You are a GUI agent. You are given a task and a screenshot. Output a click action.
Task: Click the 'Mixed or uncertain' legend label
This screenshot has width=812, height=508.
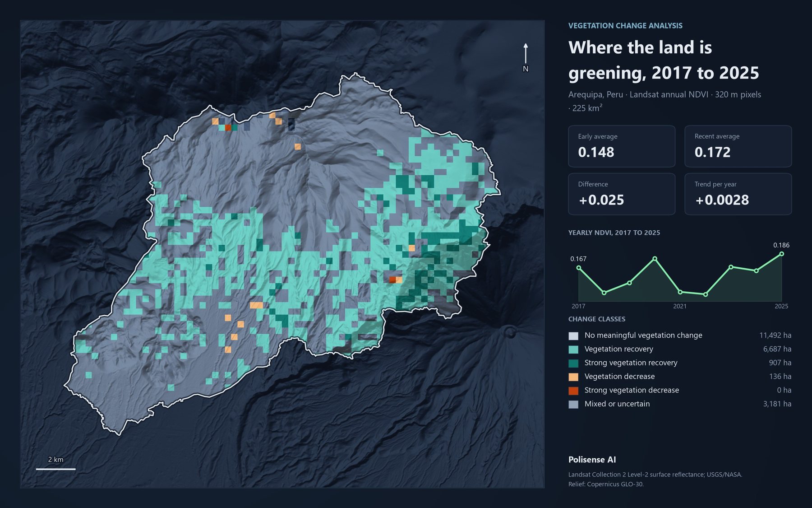(x=617, y=404)
